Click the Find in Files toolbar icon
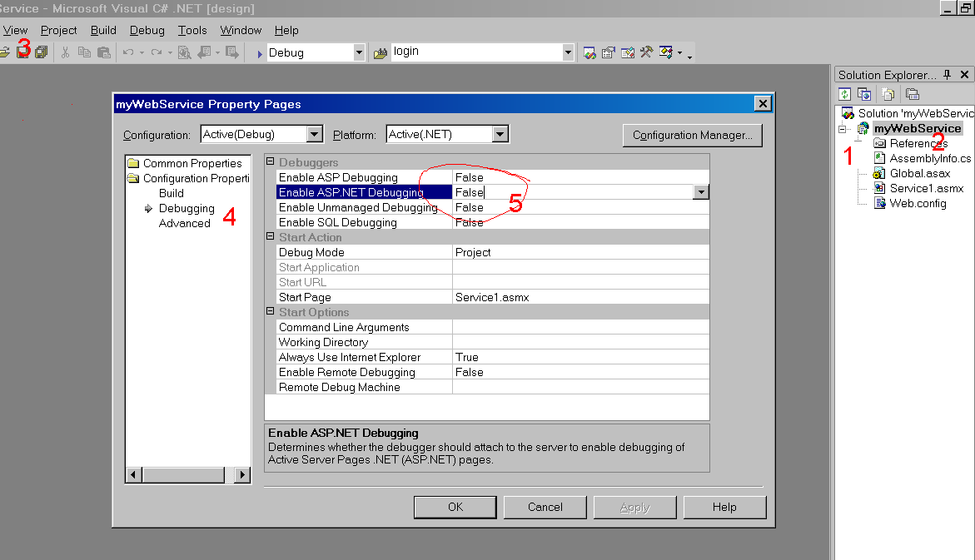 tap(184, 52)
